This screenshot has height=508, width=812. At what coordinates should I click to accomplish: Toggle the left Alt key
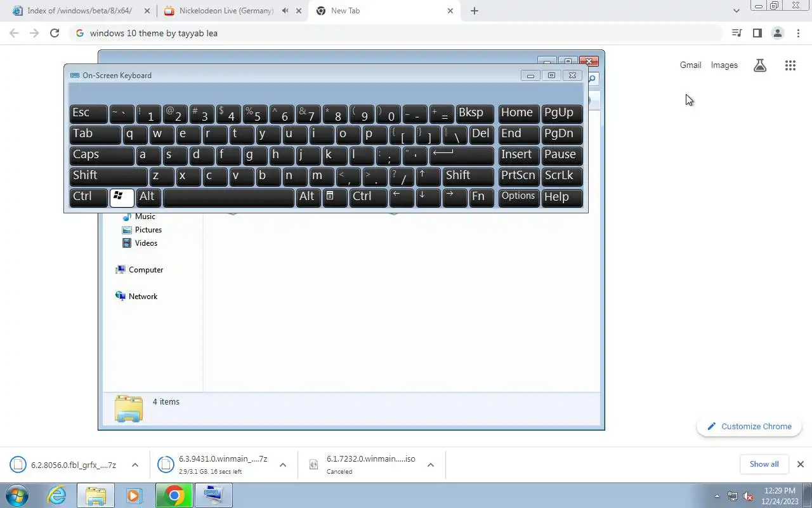[148, 197]
